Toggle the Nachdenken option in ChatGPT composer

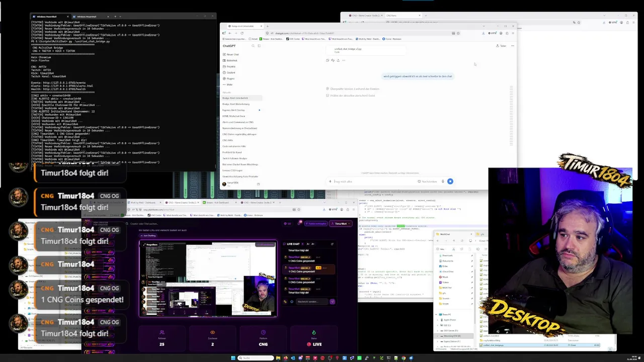(428, 182)
